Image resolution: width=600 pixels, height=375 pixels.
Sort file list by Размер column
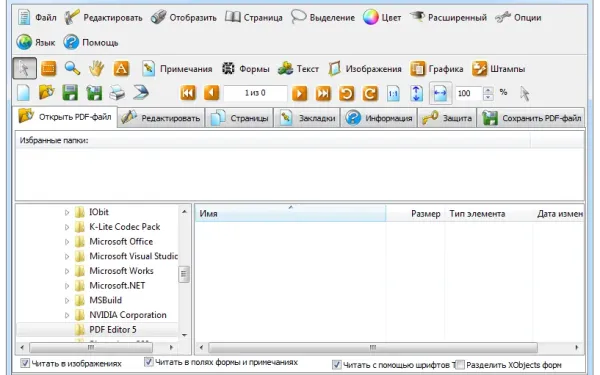click(416, 214)
